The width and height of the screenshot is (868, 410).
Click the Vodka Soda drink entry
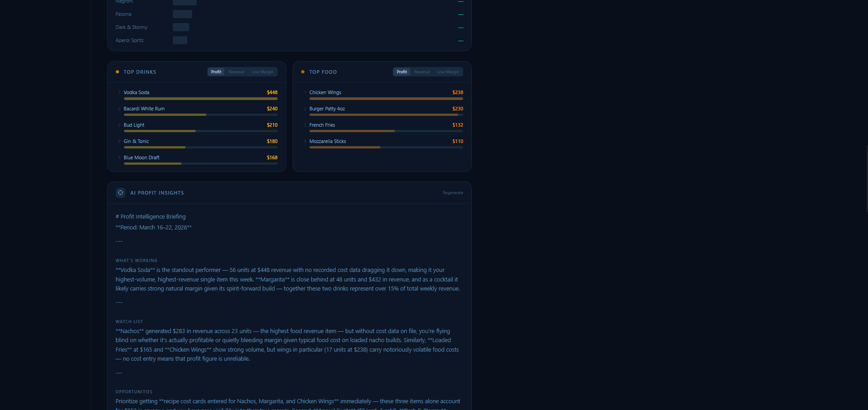click(137, 92)
